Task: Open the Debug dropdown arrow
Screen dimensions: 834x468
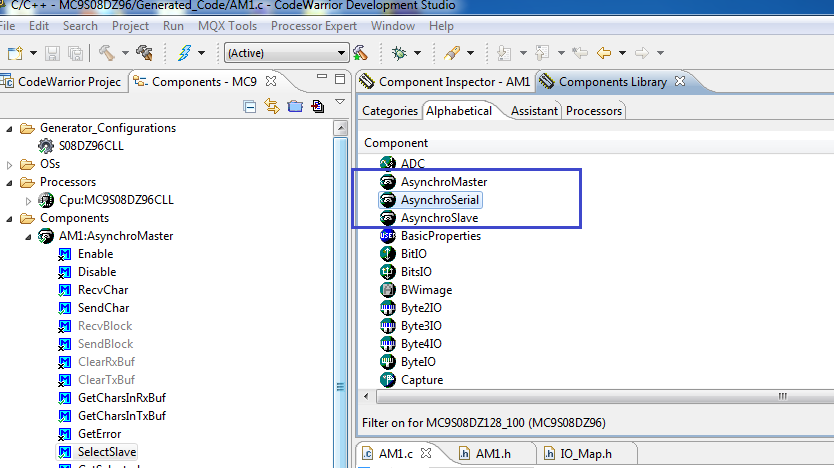Action: click(418, 53)
